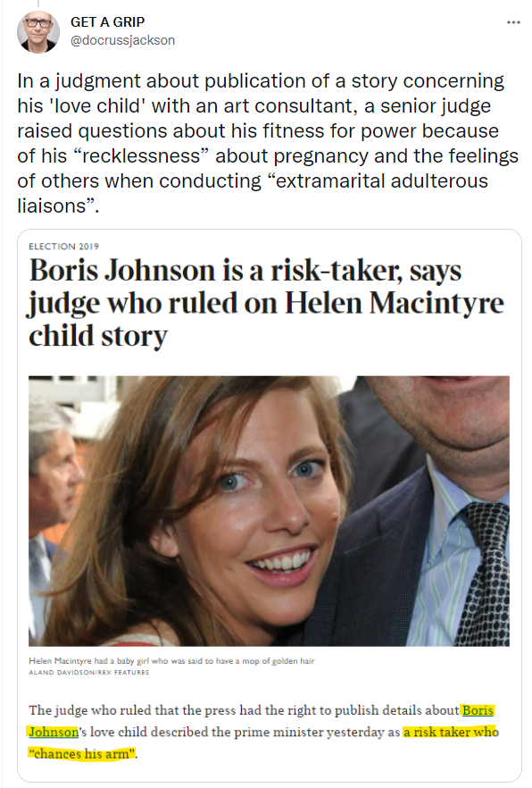Click the blank bottom edge of the article card
Image resolution: width=532 pixels, height=788 pixels.
(270, 773)
